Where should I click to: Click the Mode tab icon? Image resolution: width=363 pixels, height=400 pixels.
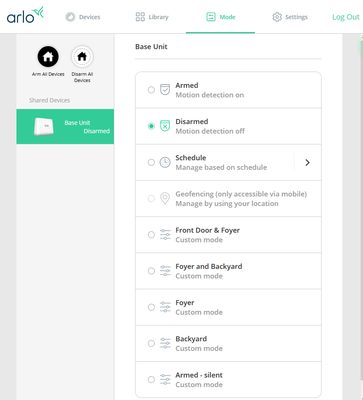[x=211, y=17]
